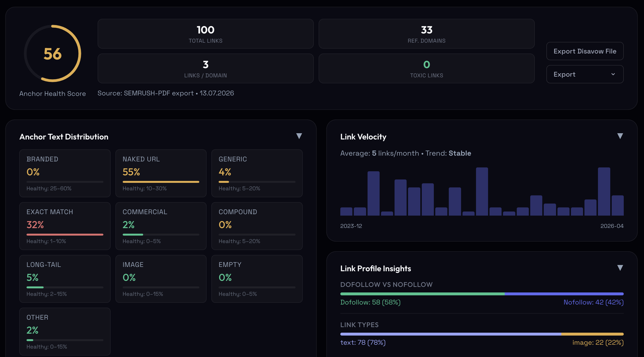Select the Links / Domain stat card
The height and width of the screenshot is (357, 644).
point(206,68)
